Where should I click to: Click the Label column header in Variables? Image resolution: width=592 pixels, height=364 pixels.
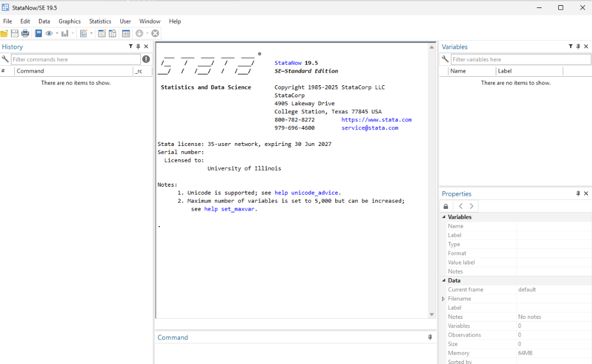529,71
